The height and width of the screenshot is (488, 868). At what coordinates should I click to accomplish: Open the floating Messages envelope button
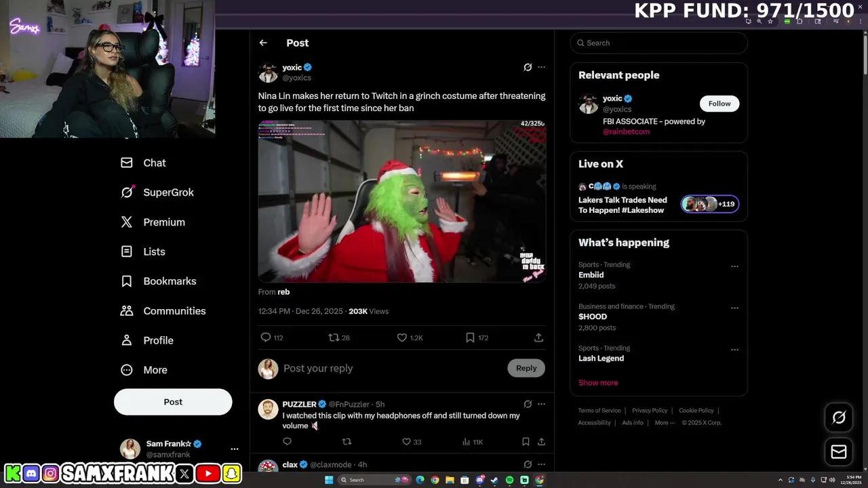pos(839,451)
